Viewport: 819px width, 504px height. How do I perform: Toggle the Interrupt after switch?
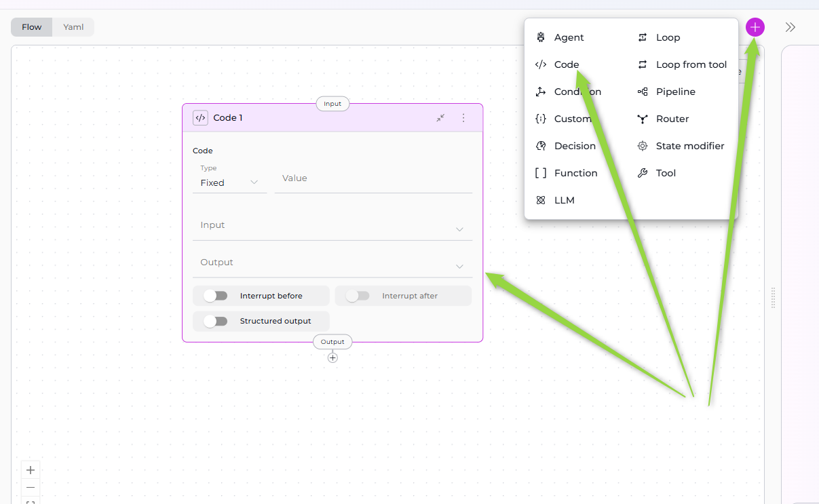[x=358, y=296]
